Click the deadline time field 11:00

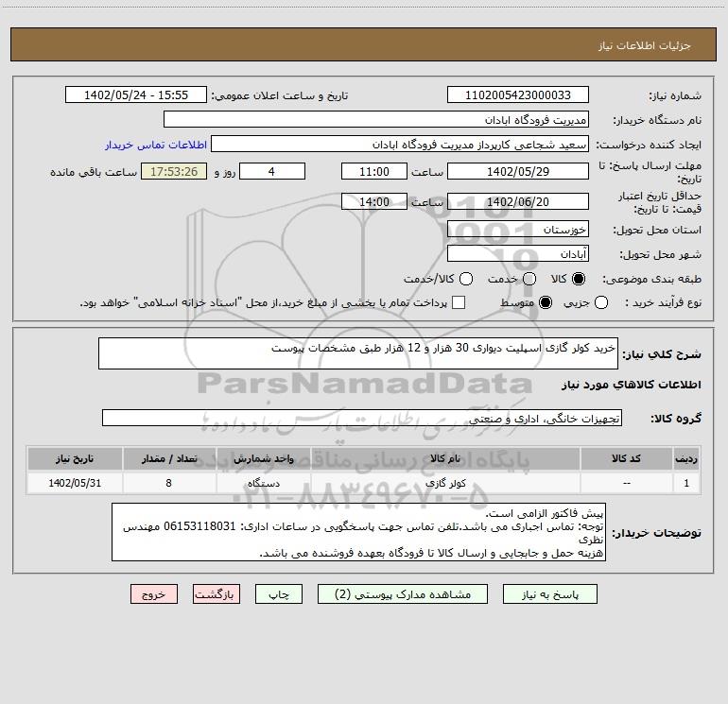[374, 171]
